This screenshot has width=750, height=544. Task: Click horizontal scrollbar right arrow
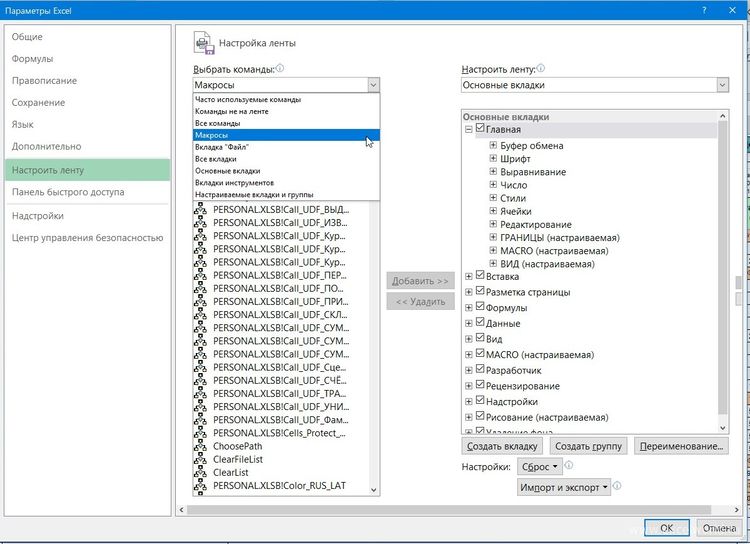pos(737,510)
